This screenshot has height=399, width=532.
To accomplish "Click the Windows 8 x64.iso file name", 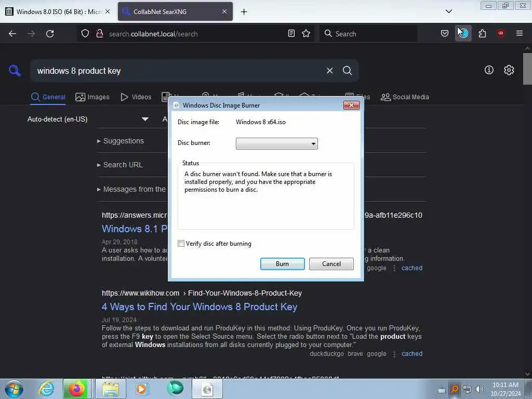I will click(x=261, y=122).
